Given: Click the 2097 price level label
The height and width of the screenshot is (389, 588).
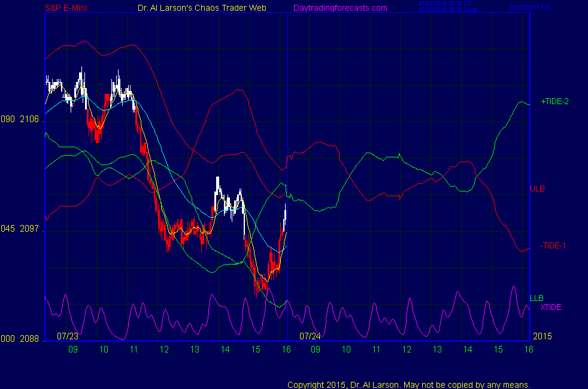Looking at the screenshot, I should 29,229.
